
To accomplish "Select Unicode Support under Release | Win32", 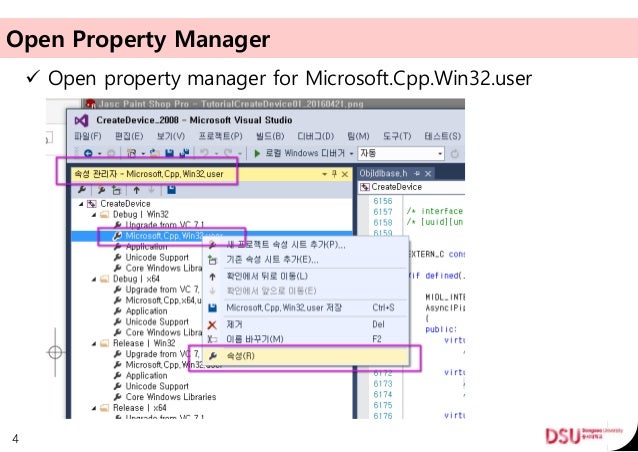I will tap(157, 386).
